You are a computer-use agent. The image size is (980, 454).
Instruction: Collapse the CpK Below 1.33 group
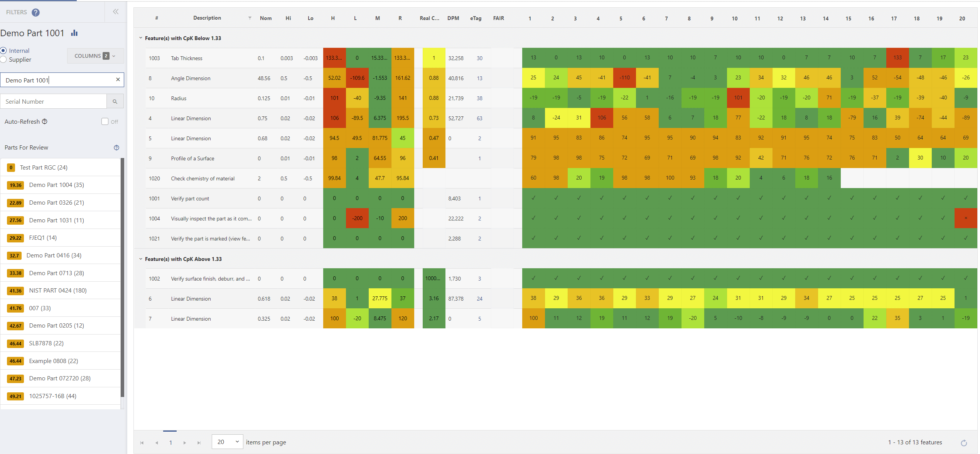(x=140, y=38)
